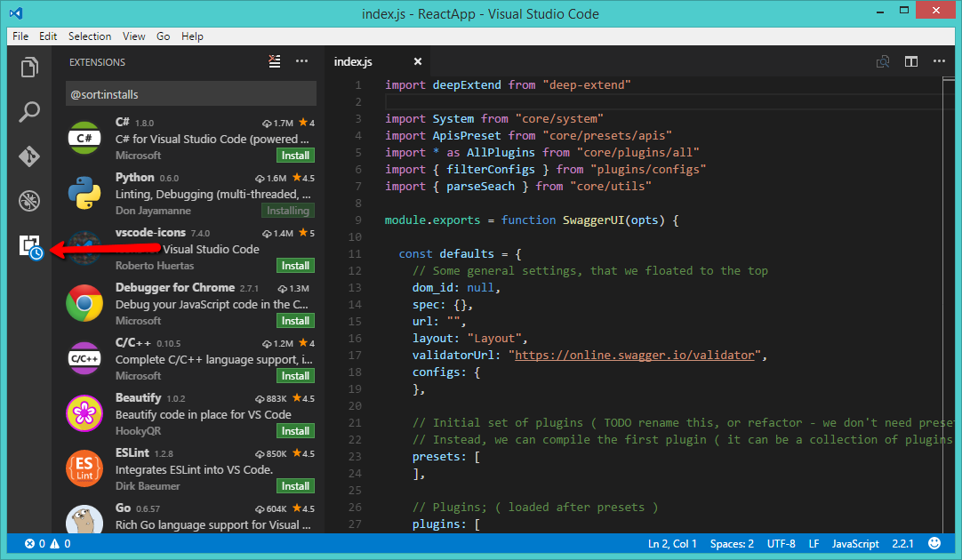
Task: Click the deepExtend import on line 1
Action: click(x=467, y=85)
